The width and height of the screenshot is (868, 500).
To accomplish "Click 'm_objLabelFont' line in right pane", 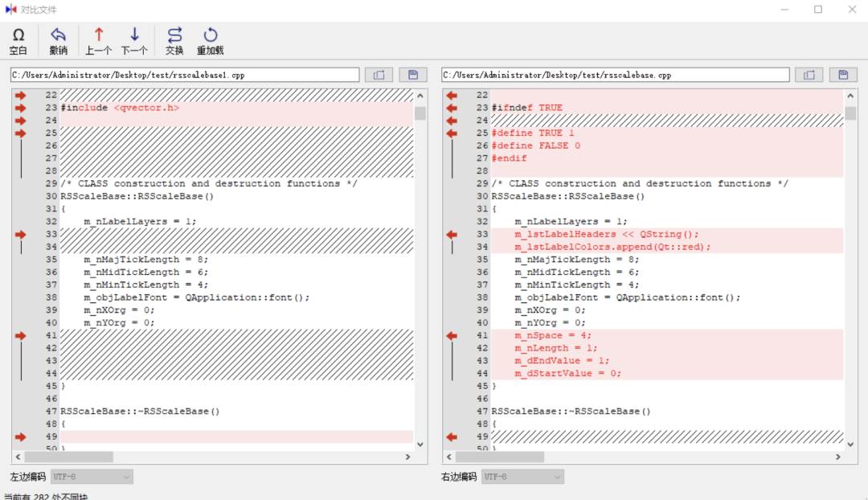I will point(628,298).
